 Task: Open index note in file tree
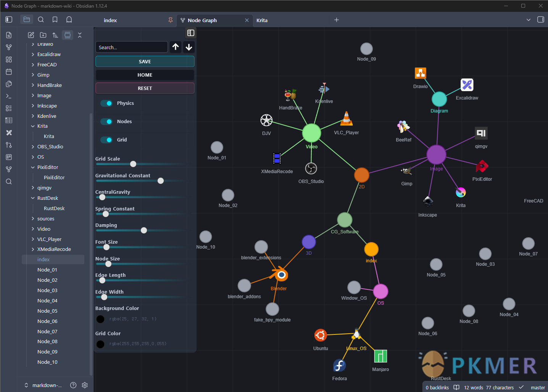53,260
